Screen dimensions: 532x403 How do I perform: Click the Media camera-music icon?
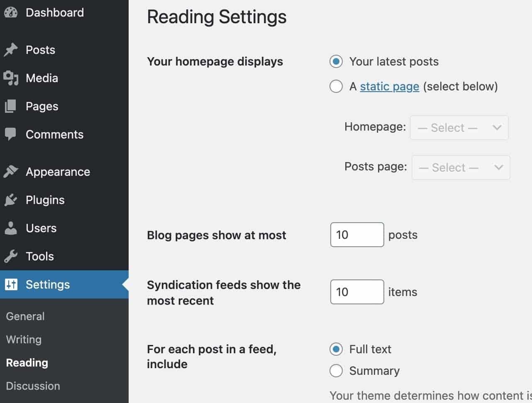[x=11, y=78]
